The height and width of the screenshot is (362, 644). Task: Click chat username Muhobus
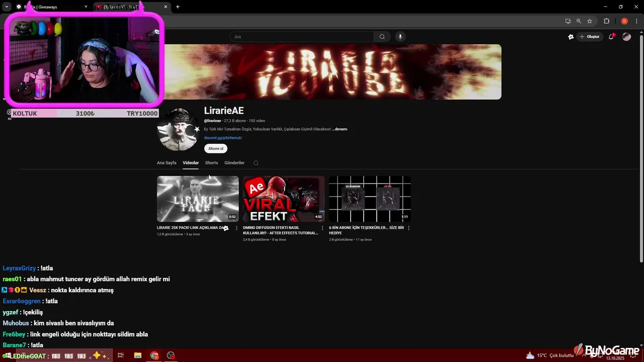pyautogui.click(x=16, y=323)
